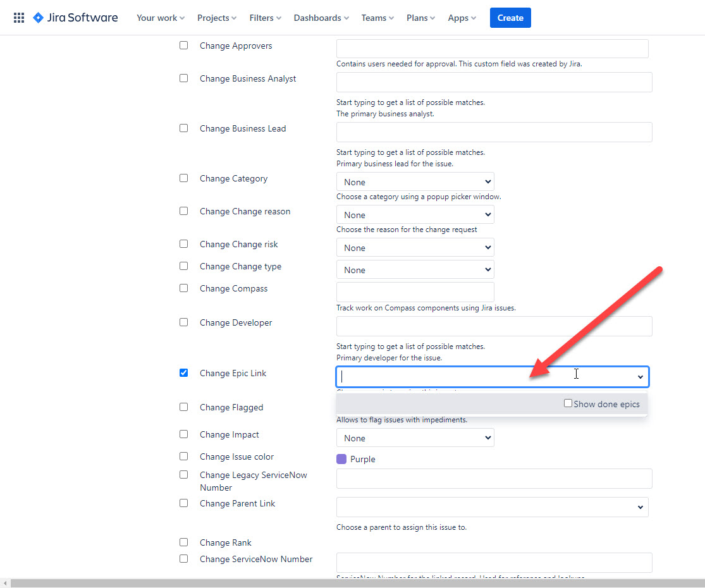705x588 pixels.
Task: Open the Impact dropdown
Action: [415, 438]
